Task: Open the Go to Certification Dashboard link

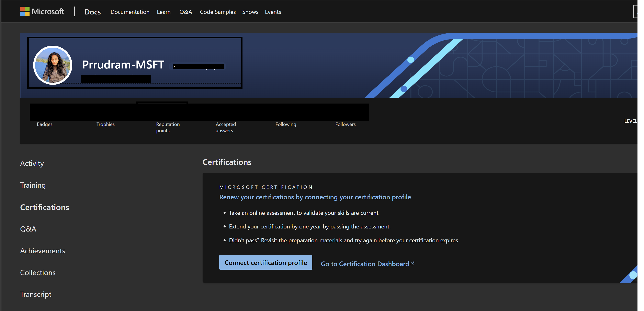Action: pos(365,264)
